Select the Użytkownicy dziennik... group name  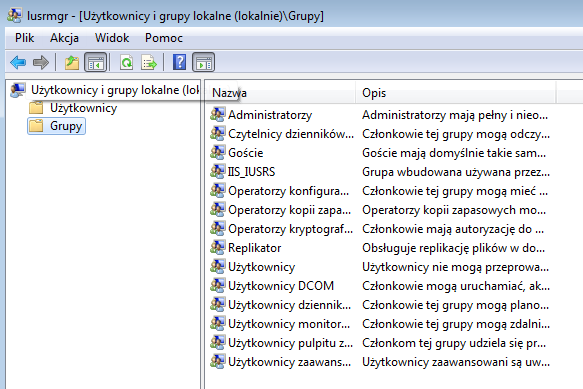(x=289, y=305)
